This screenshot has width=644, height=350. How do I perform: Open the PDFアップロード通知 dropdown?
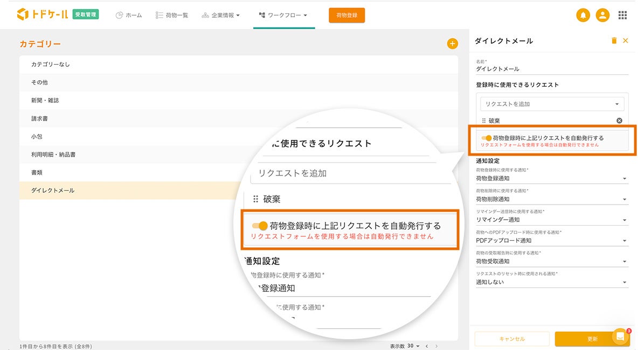tap(552, 241)
